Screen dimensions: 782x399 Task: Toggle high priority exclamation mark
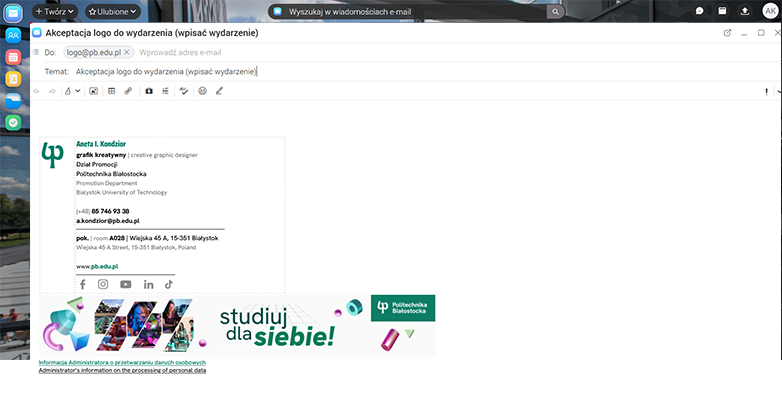[x=766, y=92]
